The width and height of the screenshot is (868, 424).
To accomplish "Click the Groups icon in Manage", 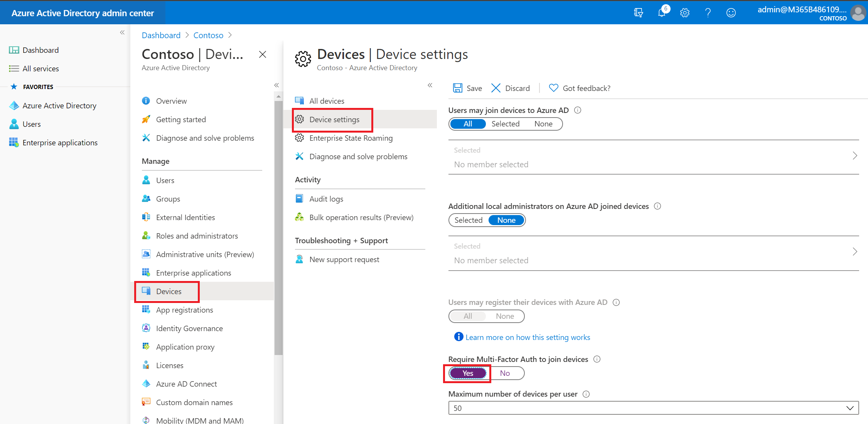I will pos(146,199).
